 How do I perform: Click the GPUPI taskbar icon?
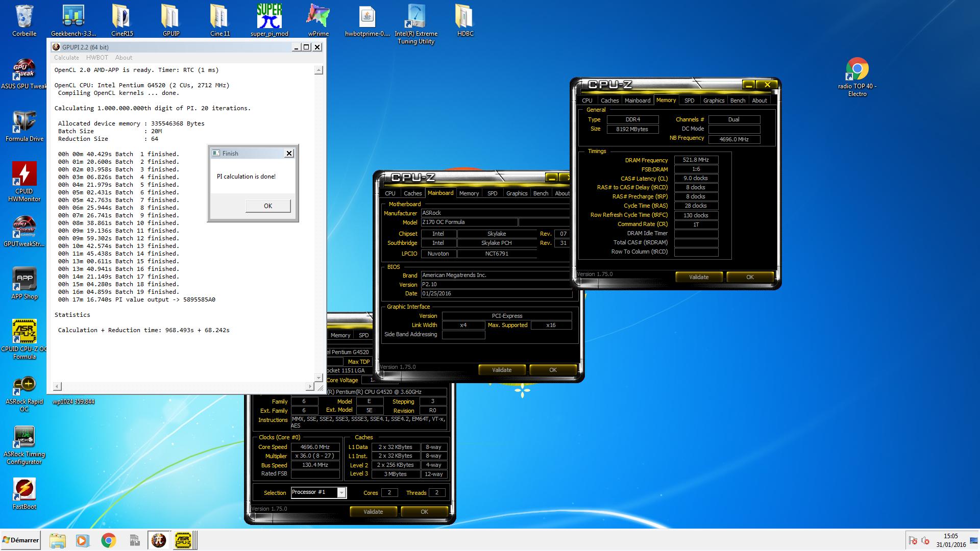point(158,540)
